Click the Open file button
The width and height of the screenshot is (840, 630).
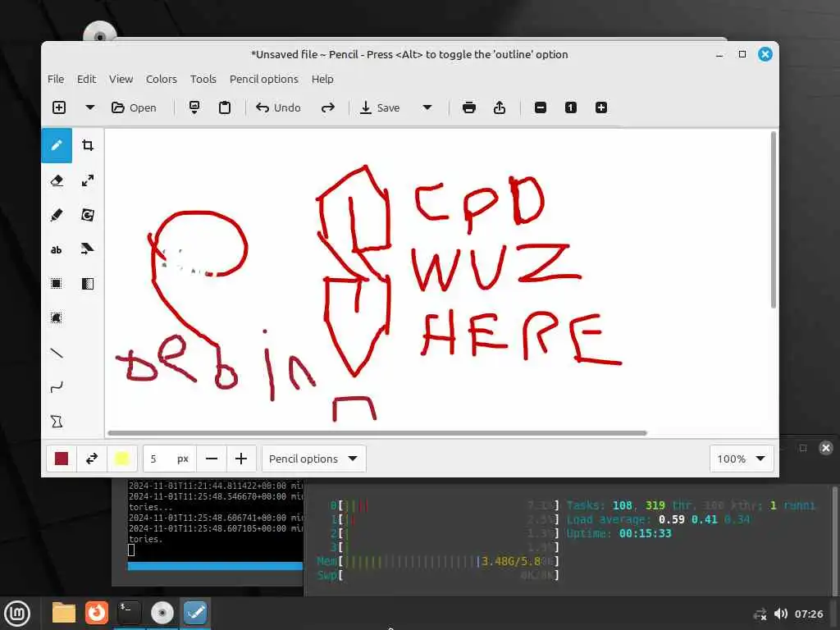(134, 107)
